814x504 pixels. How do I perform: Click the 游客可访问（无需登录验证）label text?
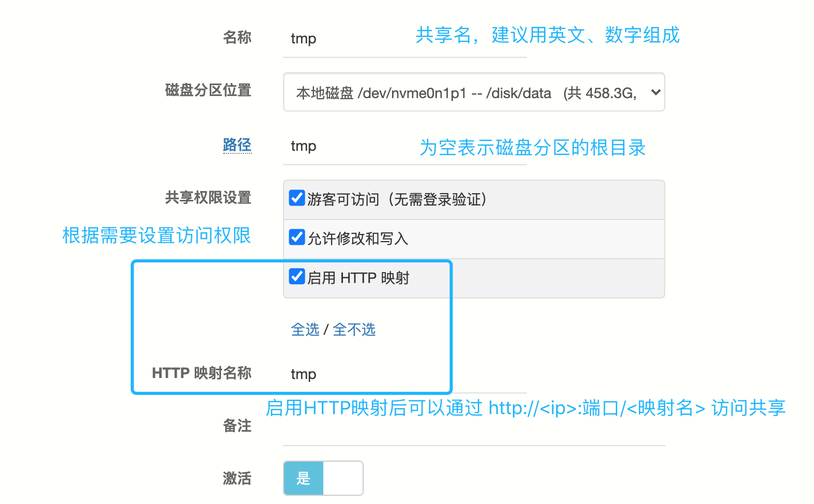[397, 199]
